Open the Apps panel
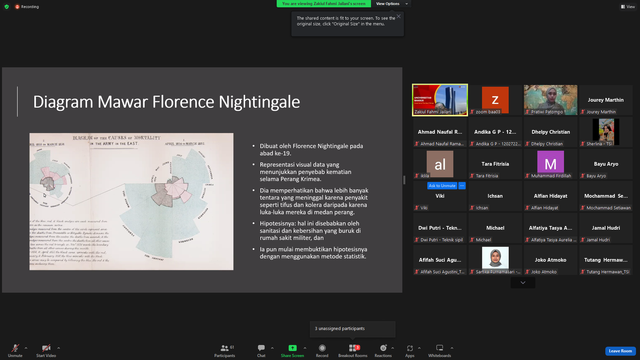 (410, 350)
